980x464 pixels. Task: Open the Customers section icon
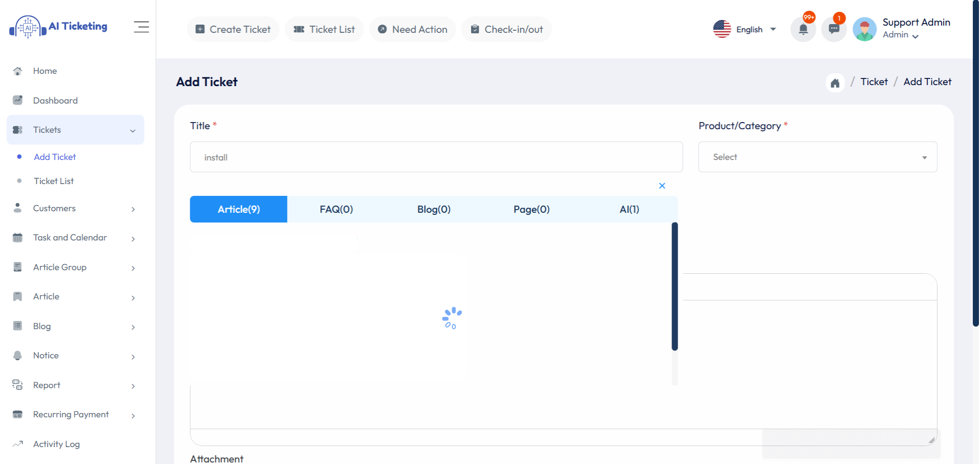tap(17, 208)
